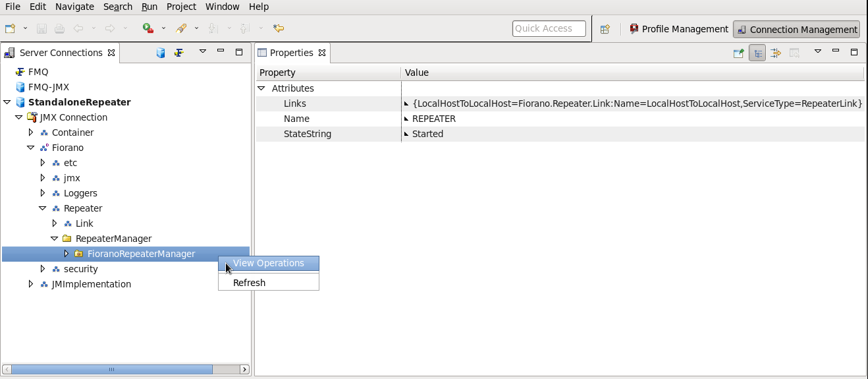Open the Run toolbar dropdown arrow
The width and height of the screenshot is (868, 379).
click(x=164, y=28)
